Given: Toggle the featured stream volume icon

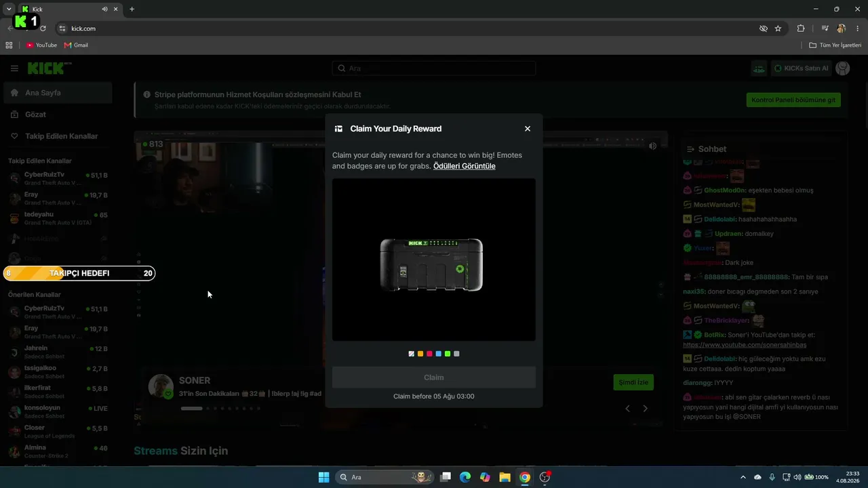Looking at the screenshot, I should (653, 146).
